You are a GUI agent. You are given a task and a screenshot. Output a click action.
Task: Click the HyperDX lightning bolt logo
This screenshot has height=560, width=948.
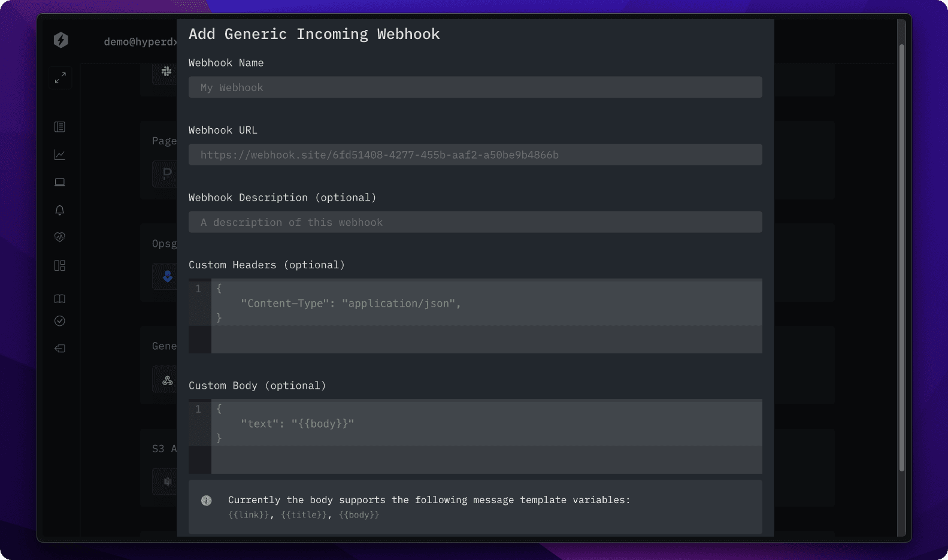click(60, 40)
